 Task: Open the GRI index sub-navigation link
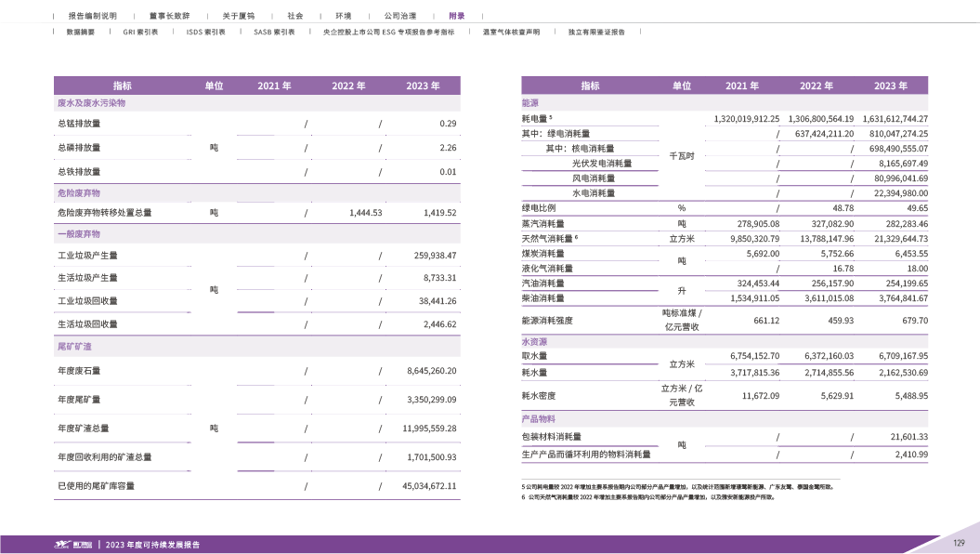[x=141, y=32]
